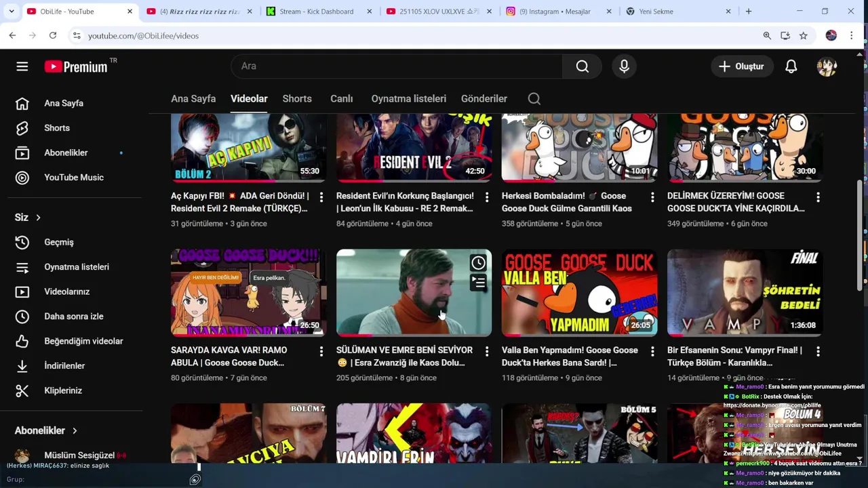
Task: Expand the Abonelikler section header
Action: 45,430
